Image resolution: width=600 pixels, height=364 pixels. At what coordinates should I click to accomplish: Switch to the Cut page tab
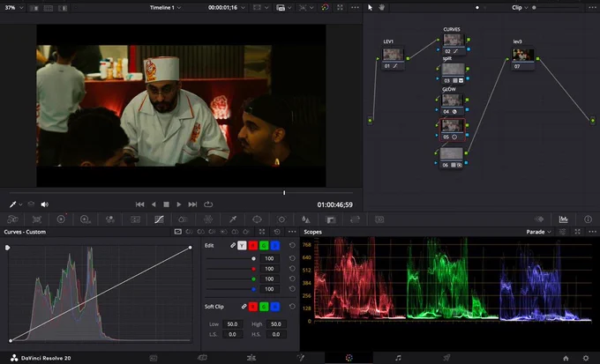click(x=202, y=358)
